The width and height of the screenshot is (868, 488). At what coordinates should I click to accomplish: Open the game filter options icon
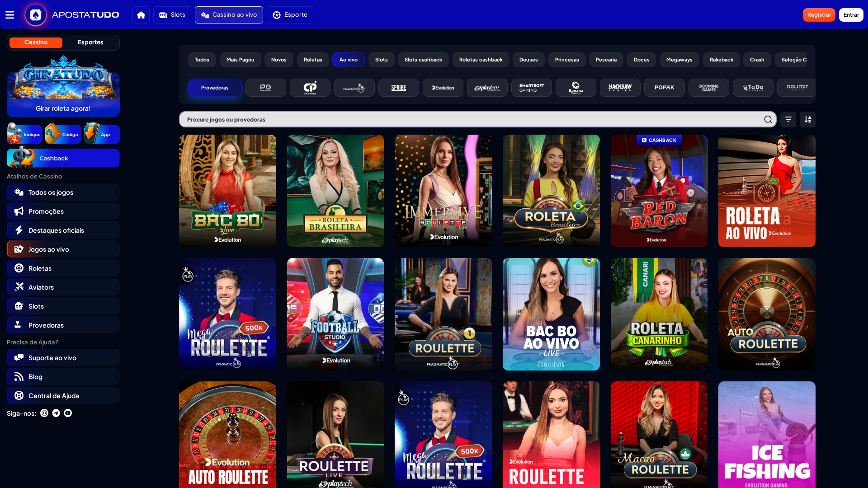pos(788,119)
